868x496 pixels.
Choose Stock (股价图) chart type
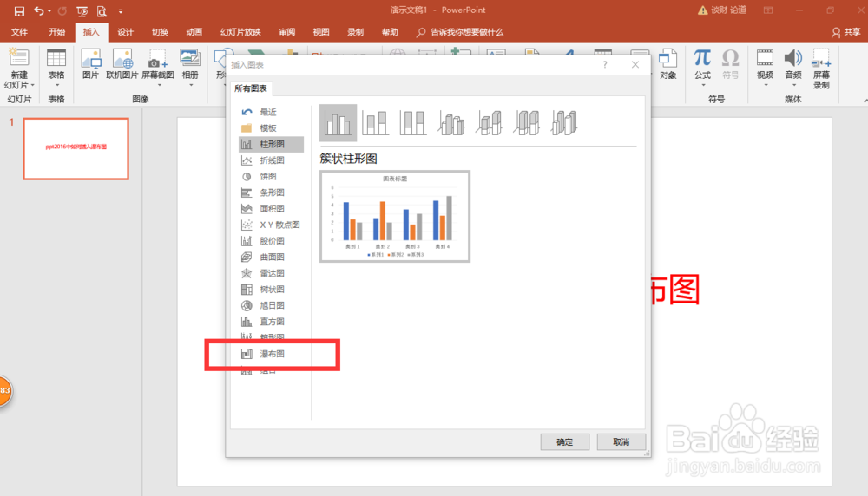click(271, 240)
